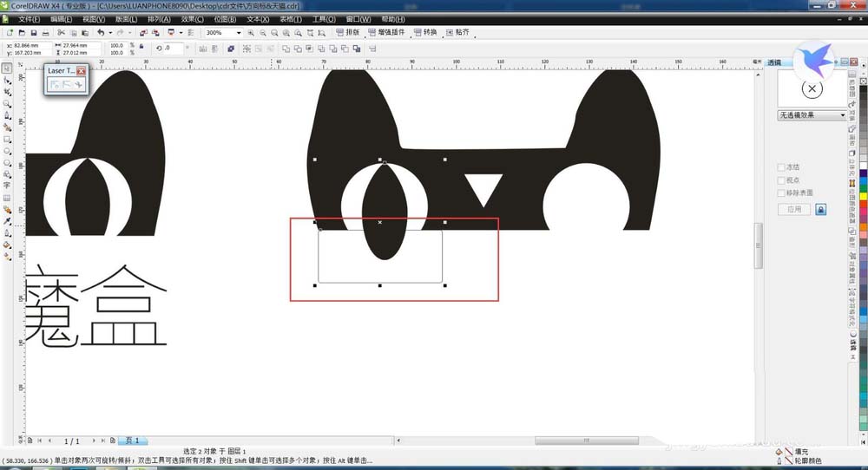Select the Shape tool in the toolbox

(7, 80)
